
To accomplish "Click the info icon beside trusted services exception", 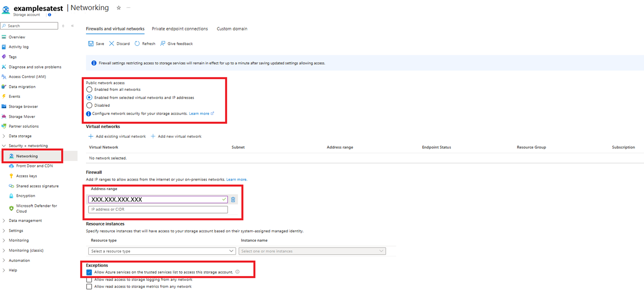I will pos(237,272).
